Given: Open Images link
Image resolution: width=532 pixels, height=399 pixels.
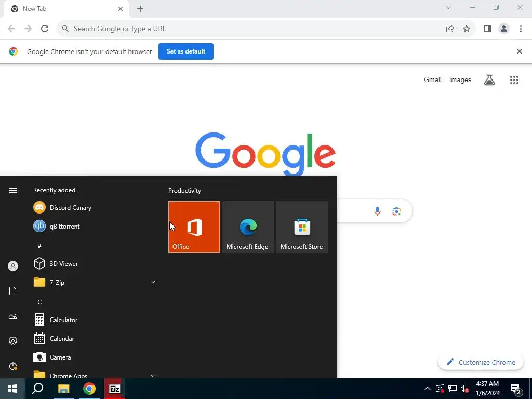Looking at the screenshot, I should click(x=460, y=79).
